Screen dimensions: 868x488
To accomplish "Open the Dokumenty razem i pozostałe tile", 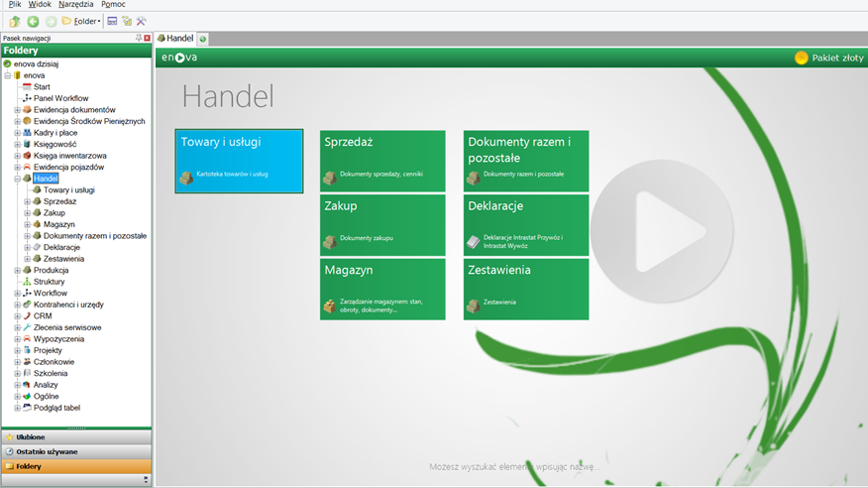I will 526,162.
